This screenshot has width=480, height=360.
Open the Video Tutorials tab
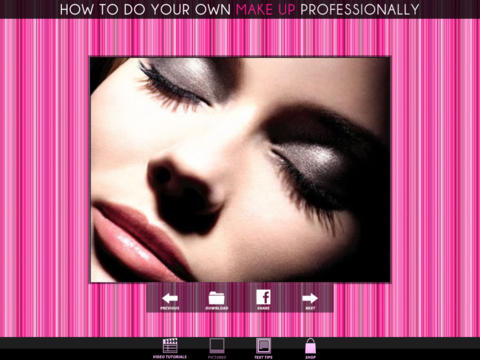(x=170, y=348)
